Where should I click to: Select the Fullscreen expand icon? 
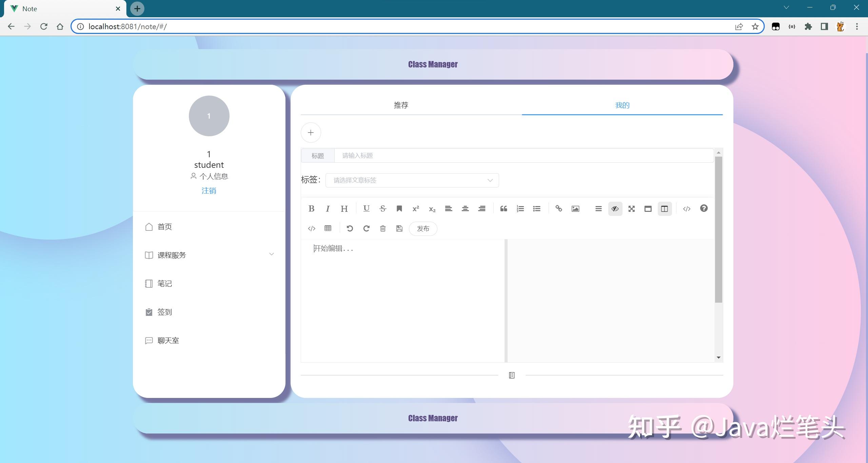click(x=631, y=208)
